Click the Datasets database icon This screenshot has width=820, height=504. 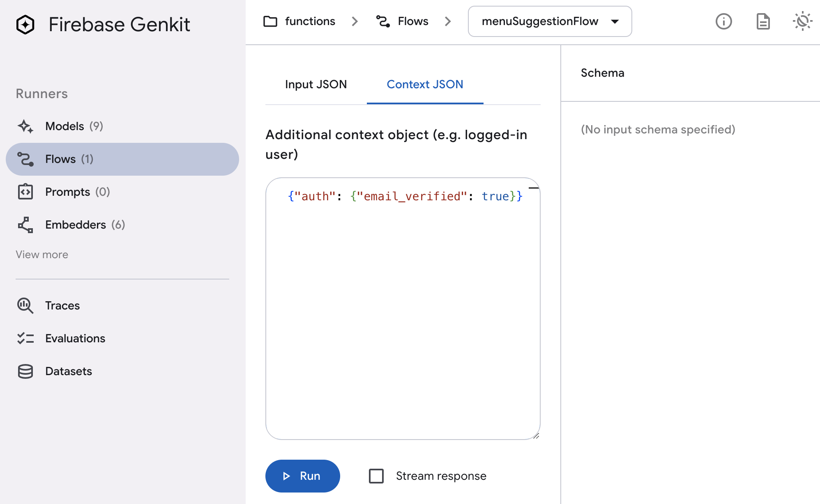pos(25,371)
